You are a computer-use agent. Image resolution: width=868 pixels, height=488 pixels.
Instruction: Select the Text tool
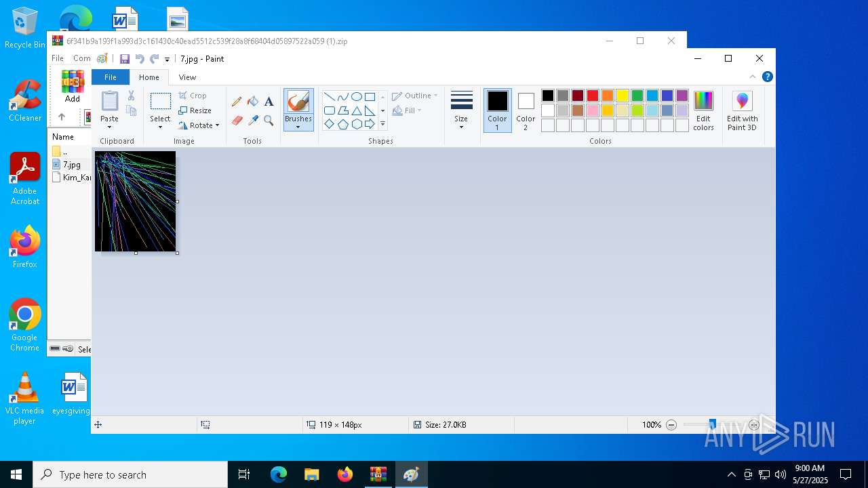tap(269, 102)
